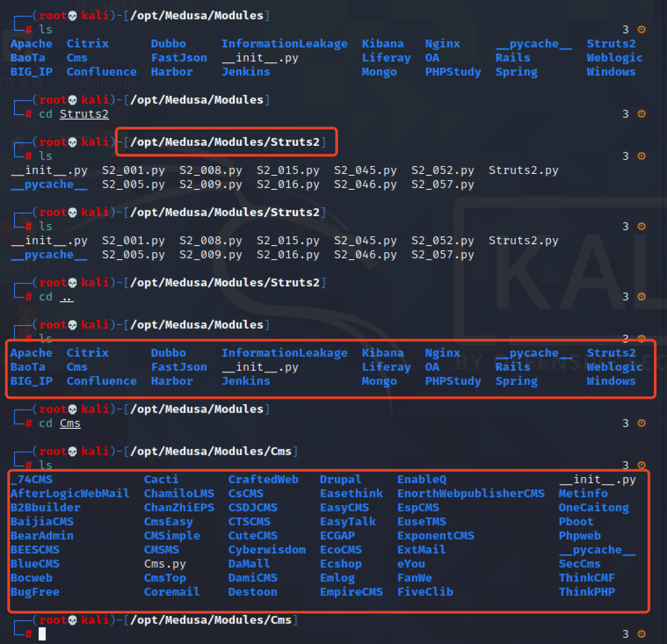Click the EcoCMS directory entry
Viewport: 667px width, 644px height.
[341, 550]
